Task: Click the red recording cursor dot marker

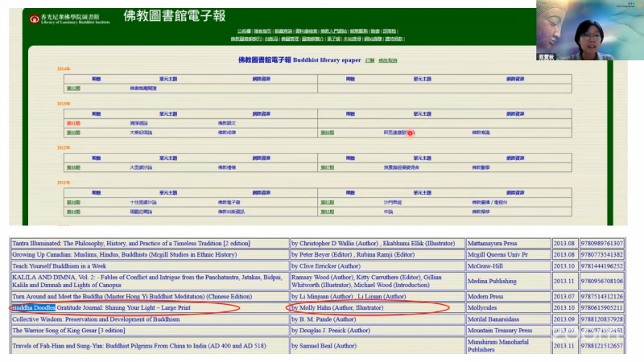Action: 411,134
